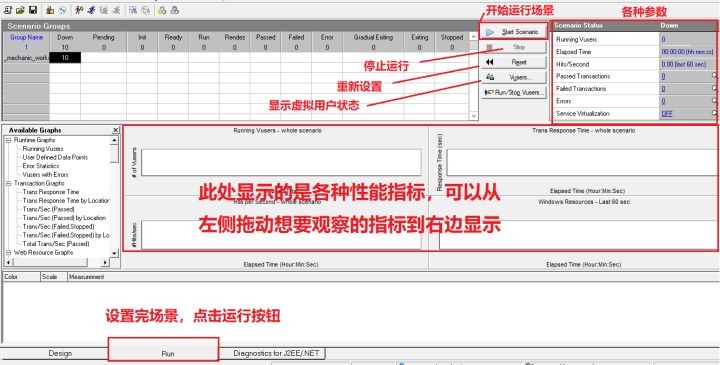Click the Scenario Groups scroll-up arrow
This screenshot has height=365, width=720.
tap(474, 37)
